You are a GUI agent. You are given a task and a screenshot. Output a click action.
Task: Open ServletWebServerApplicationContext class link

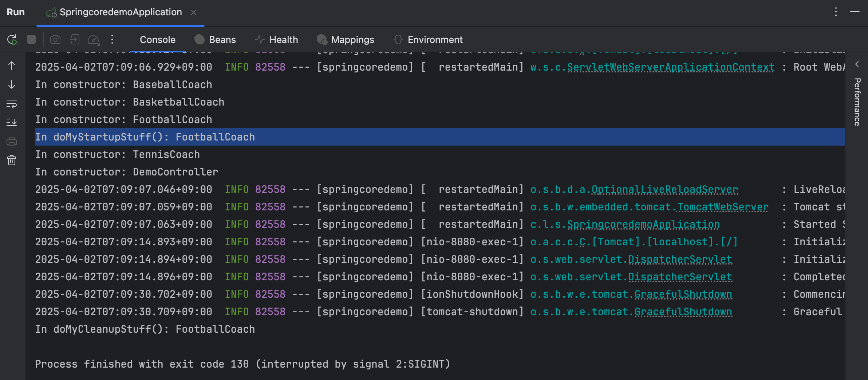pos(670,67)
